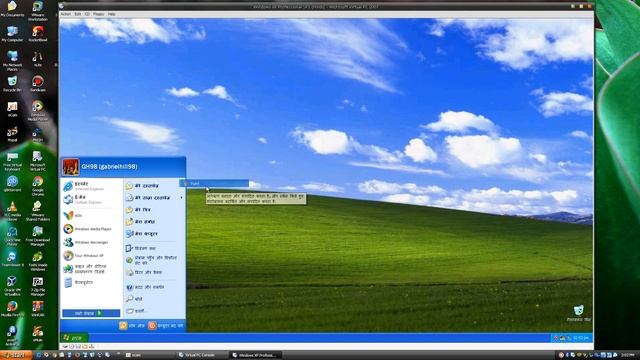Launch the QuickTime Player desktop shortcut

[x=12, y=236]
